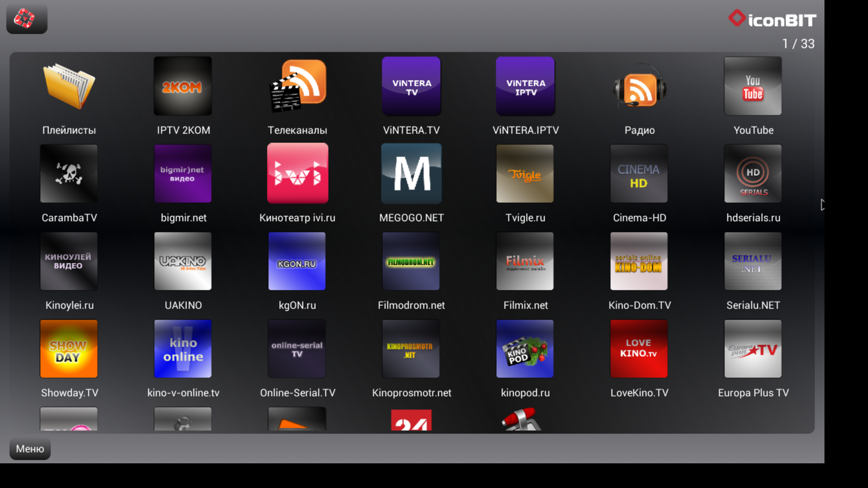868x488 pixels.
Task: Open Tvigle.ru icon
Action: click(x=525, y=173)
